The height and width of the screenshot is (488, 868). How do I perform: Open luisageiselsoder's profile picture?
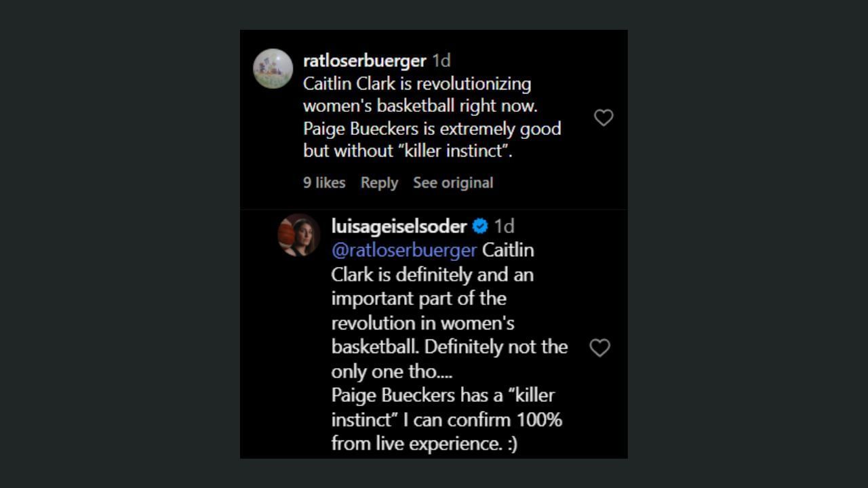[299, 233]
